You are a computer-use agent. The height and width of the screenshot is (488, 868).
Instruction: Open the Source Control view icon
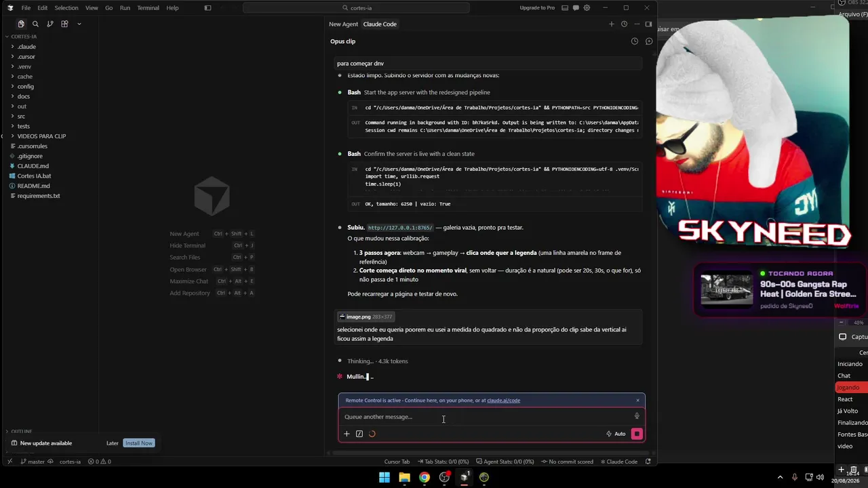[50, 24]
